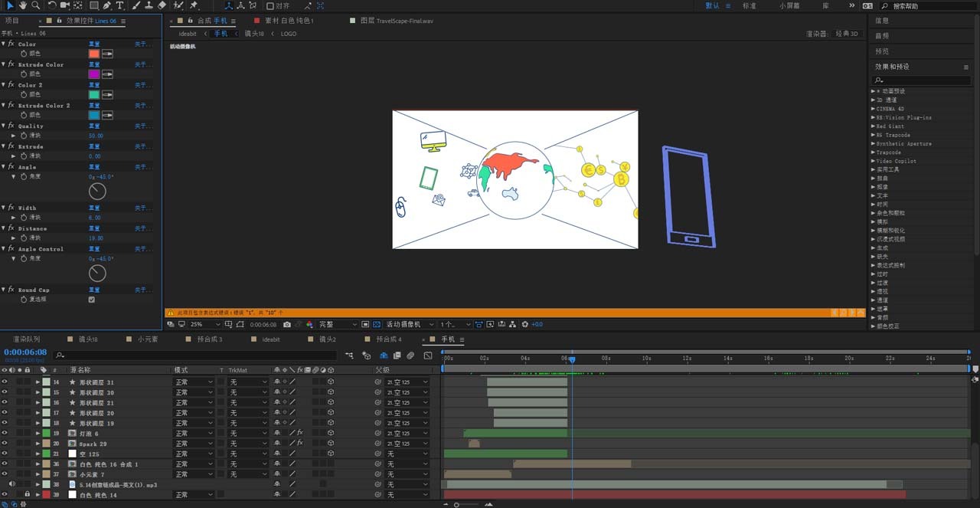The image size is (980, 508).
Task: Select the Pen tool
Action: pos(106,5)
